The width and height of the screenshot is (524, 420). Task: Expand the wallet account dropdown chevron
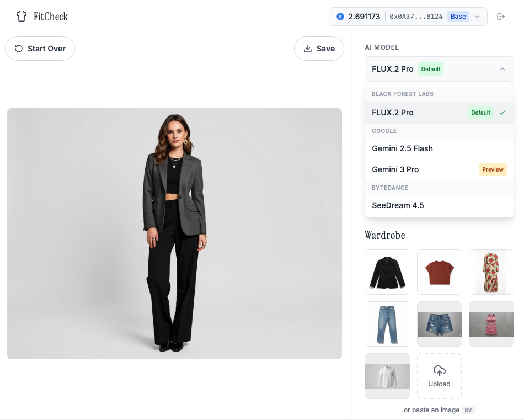477,17
